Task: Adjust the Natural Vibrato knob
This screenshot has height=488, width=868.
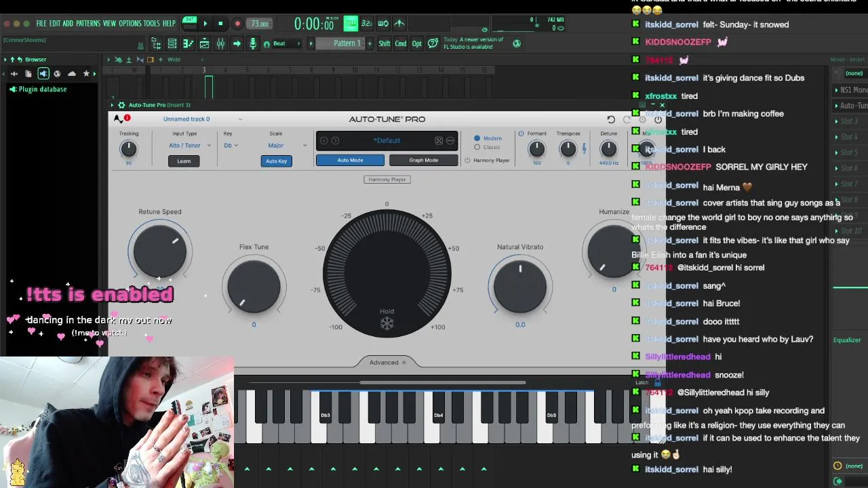Action: pos(520,286)
